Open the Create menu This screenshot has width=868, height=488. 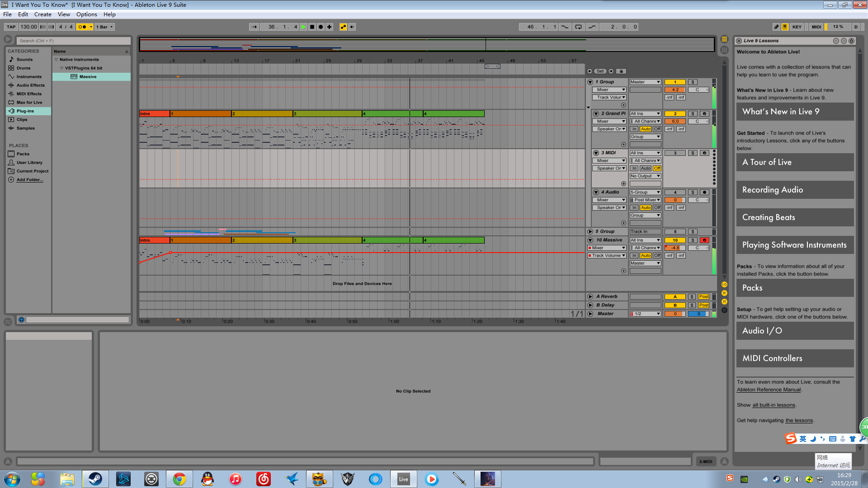click(42, 14)
